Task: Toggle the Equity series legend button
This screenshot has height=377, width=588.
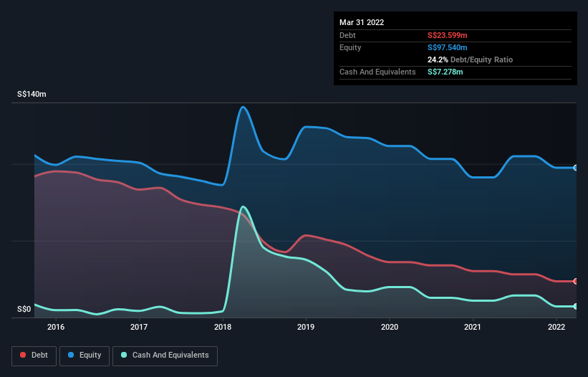Action: click(85, 355)
